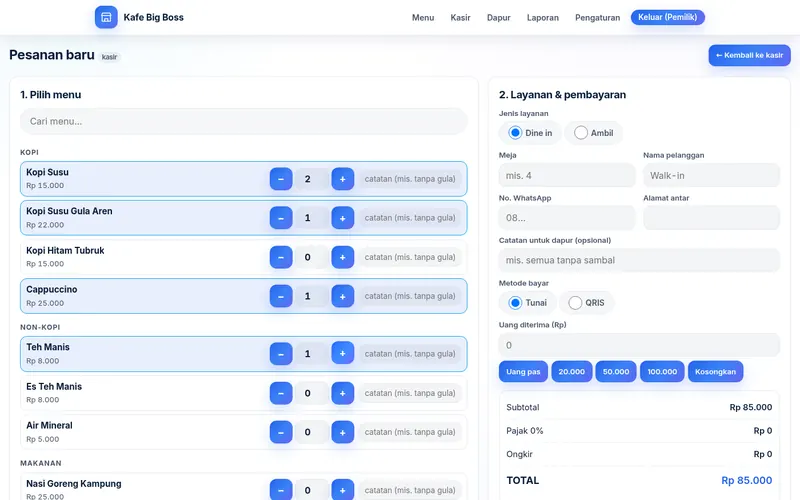Add one Teh Manis with plus
The height and width of the screenshot is (500, 800).
click(x=342, y=354)
